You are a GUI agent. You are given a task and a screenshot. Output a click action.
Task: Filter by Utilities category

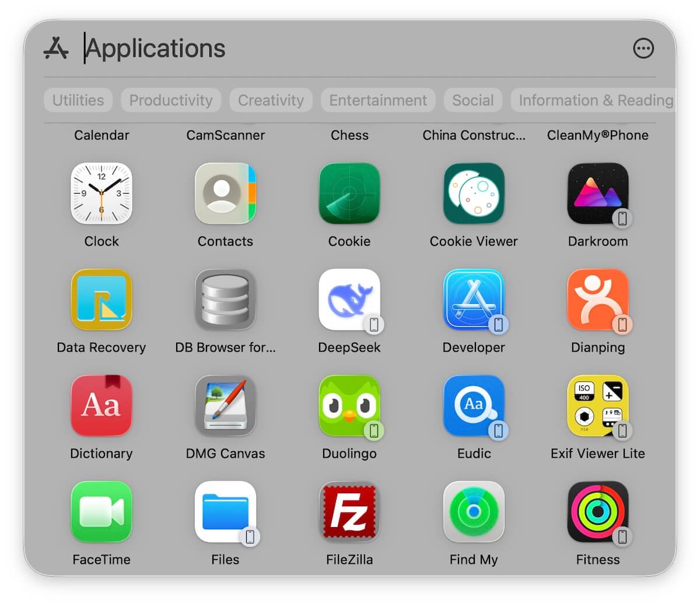pos(78,100)
